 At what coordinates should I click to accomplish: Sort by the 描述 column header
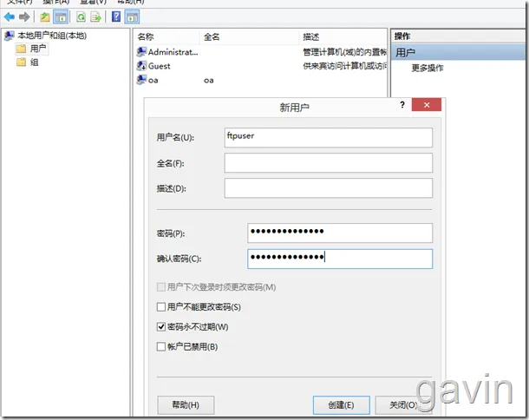[x=343, y=36]
